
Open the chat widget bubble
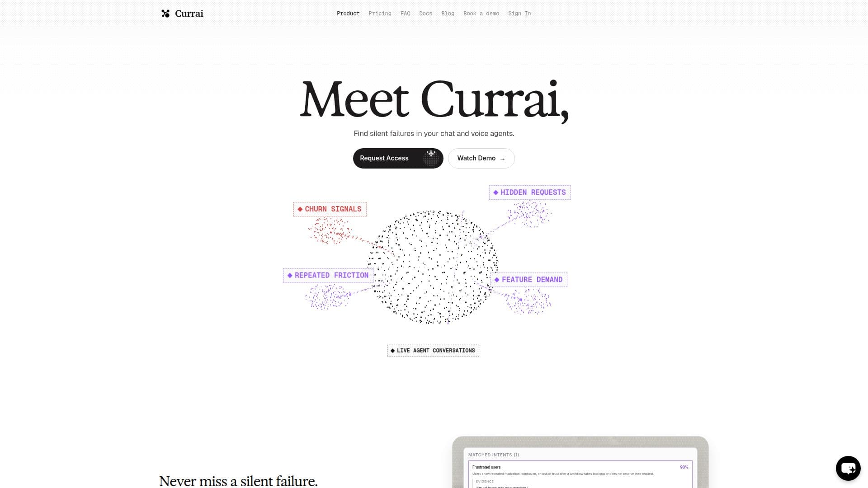pos(848,468)
